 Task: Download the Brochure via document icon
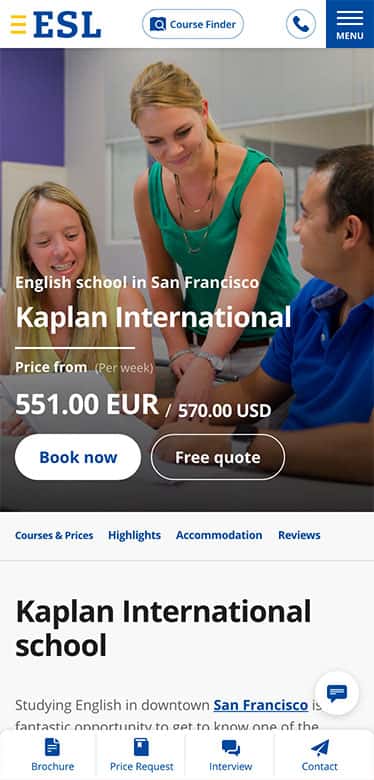click(52, 747)
